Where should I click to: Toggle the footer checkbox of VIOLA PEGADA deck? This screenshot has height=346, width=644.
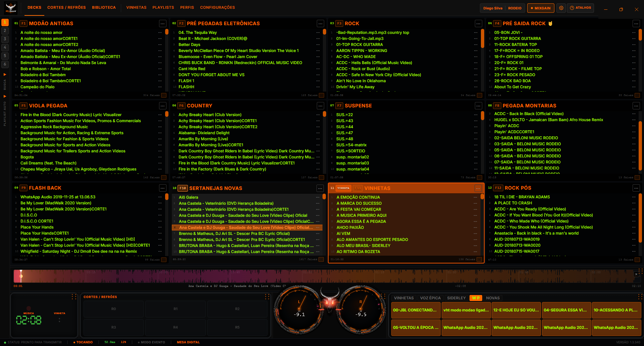pos(164,178)
